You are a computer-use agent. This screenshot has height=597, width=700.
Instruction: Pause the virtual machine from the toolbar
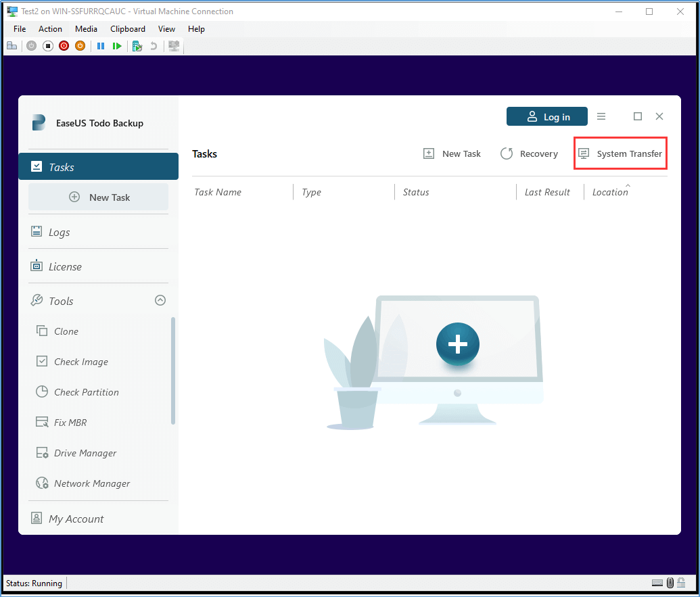click(101, 45)
